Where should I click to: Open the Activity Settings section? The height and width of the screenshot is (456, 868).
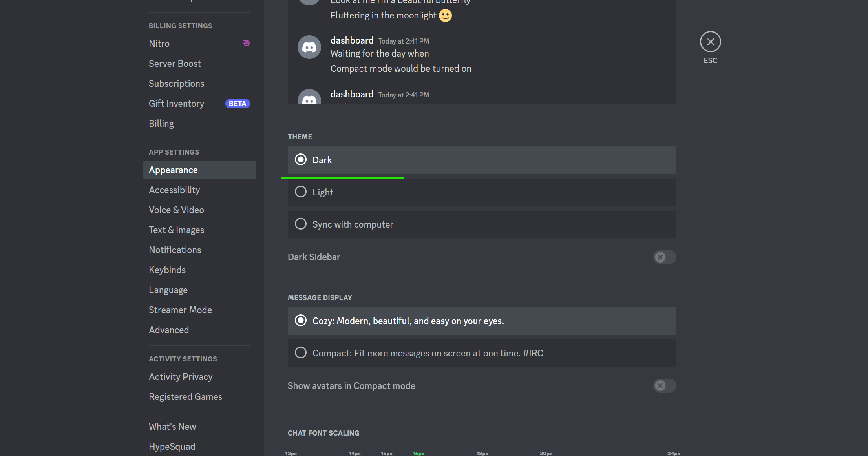(x=183, y=359)
